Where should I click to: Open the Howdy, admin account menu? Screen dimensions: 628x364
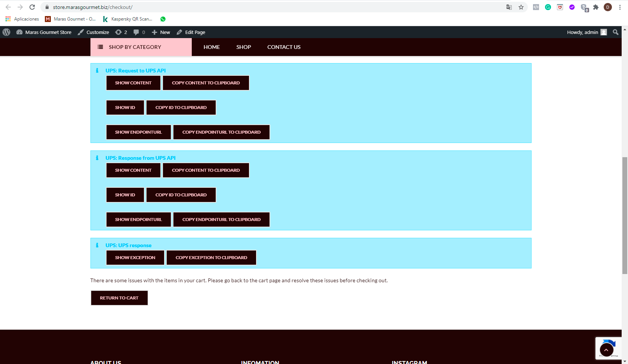(x=587, y=32)
